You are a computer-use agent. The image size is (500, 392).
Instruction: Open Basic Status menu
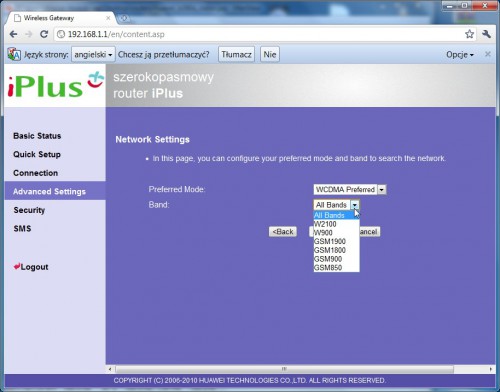click(x=37, y=136)
